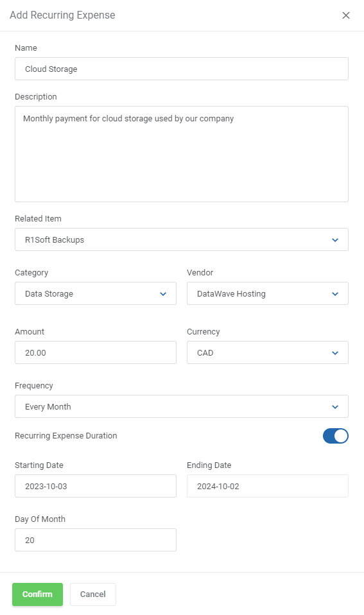This screenshot has height=615, width=364.
Task: Click the Vendor label
Action: (200, 272)
